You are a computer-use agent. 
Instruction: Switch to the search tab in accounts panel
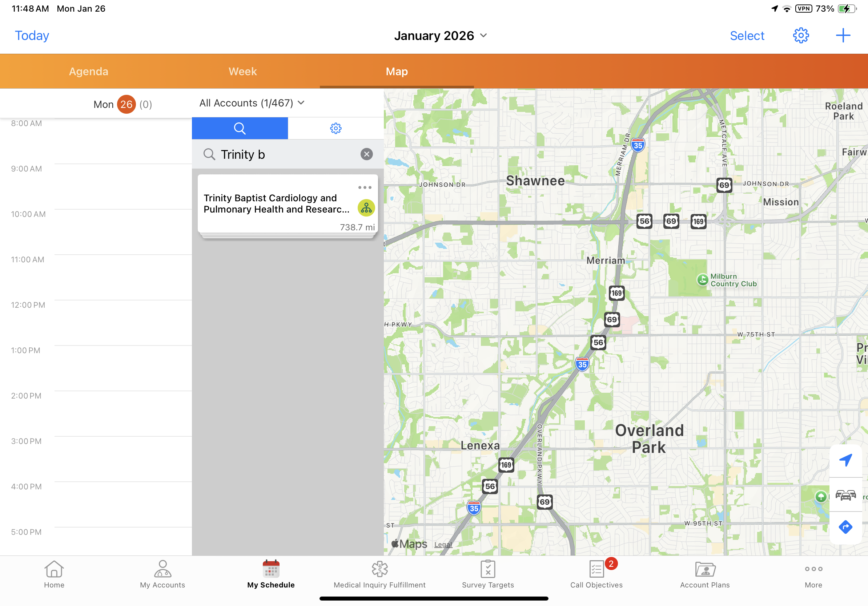click(x=240, y=129)
